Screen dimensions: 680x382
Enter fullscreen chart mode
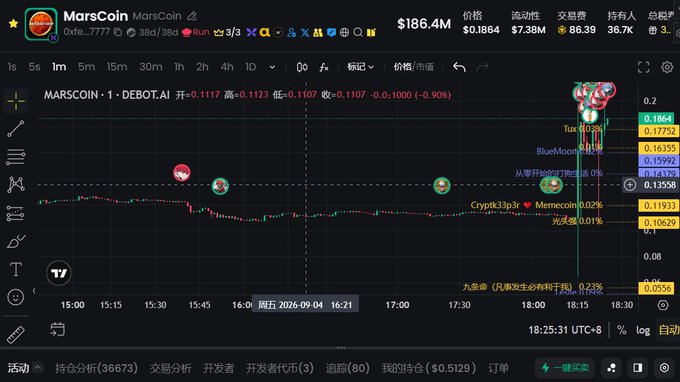(x=644, y=67)
